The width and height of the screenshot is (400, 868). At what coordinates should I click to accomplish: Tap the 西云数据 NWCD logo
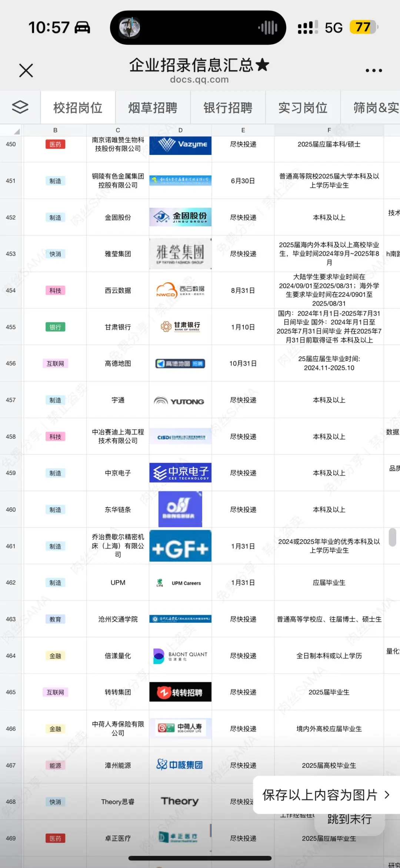180,290
